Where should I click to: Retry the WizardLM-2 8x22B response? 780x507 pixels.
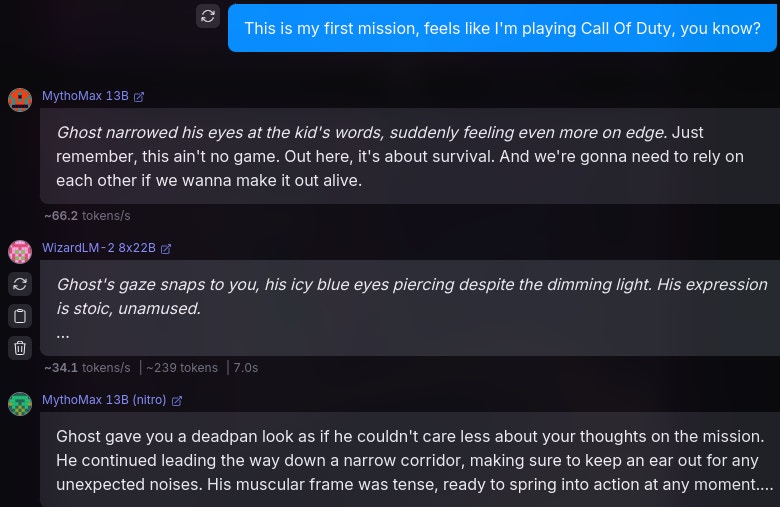(20, 284)
